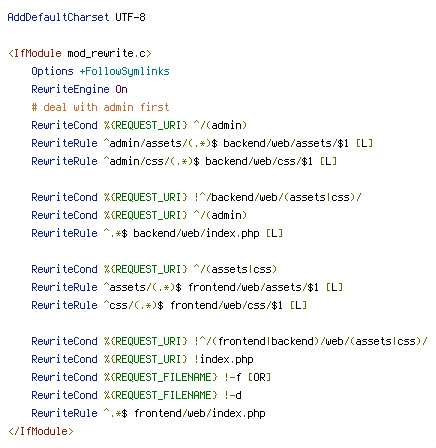436x448 pixels.
Task: Select the mod_rewrite.c text
Action: pos(107,53)
